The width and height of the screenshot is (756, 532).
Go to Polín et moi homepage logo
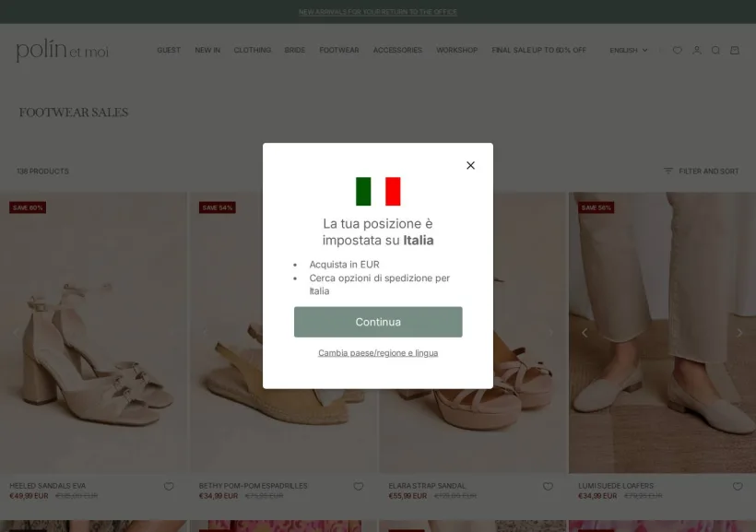63,50
